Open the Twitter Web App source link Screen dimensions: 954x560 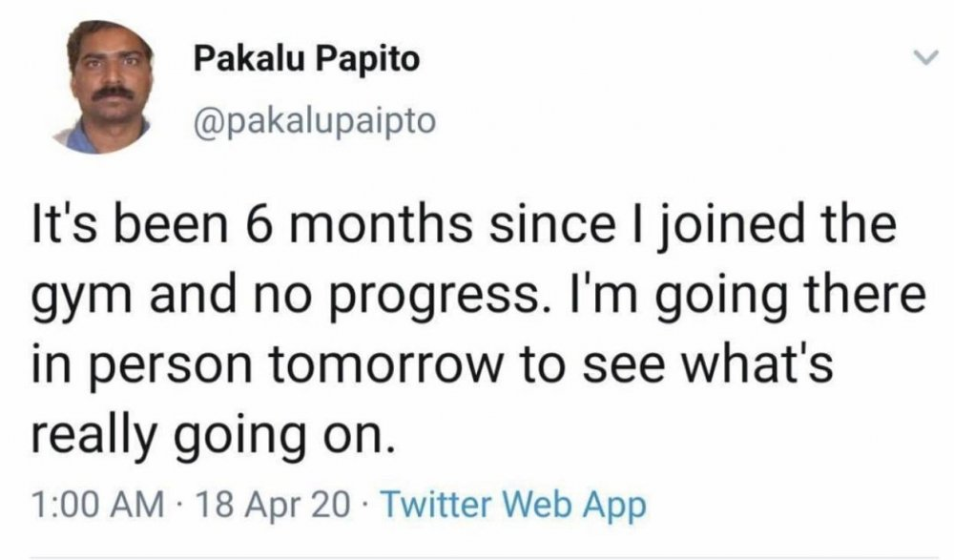point(513,505)
